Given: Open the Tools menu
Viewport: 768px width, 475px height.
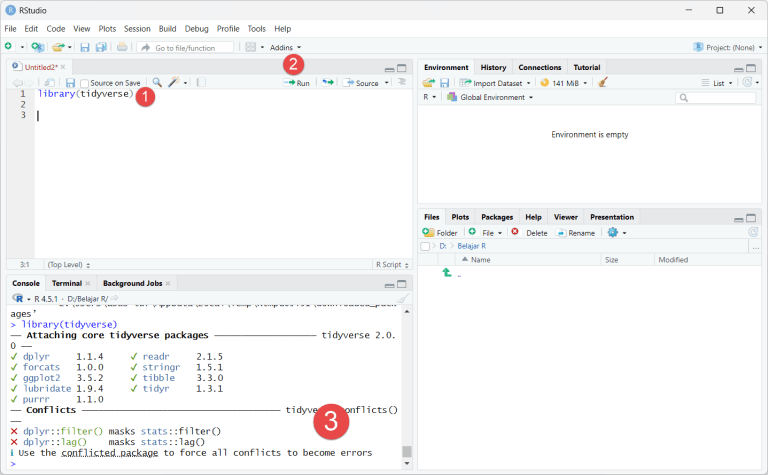Looking at the screenshot, I should tap(257, 29).
